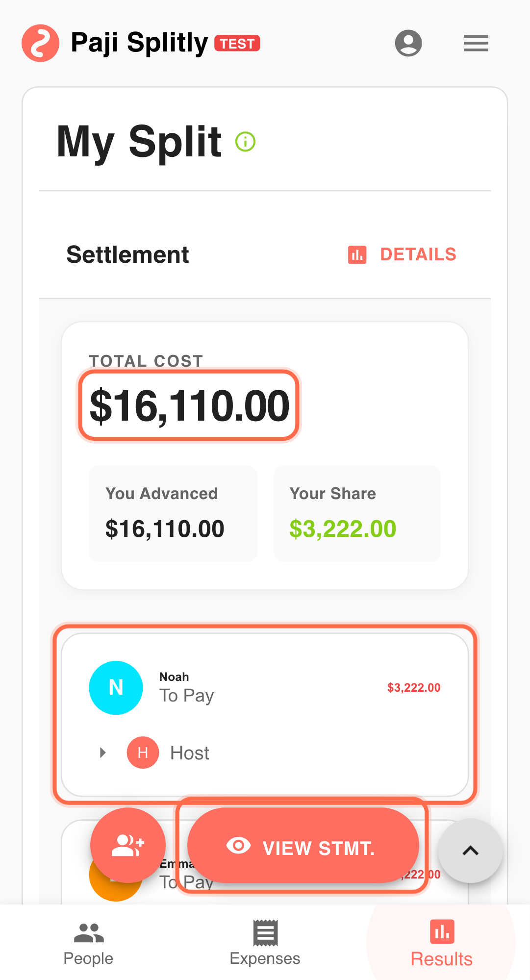Switch to the People tab
The height and width of the screenshot is (980, 530).
[x=88, y=943]
